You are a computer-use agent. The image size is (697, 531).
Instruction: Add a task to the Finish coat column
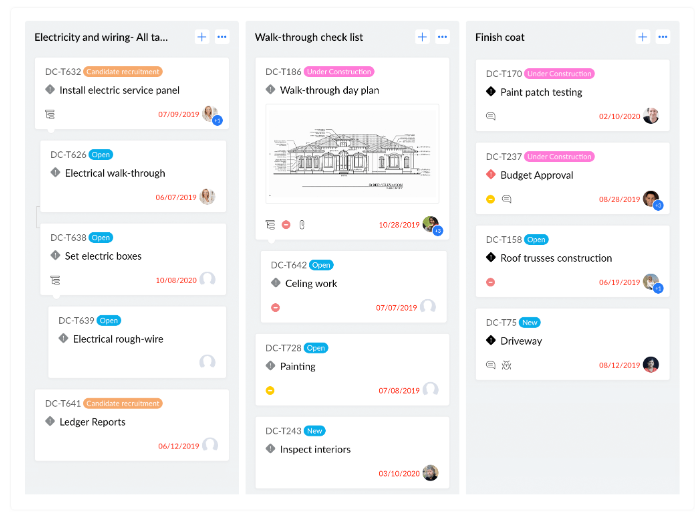pos(642,37)
